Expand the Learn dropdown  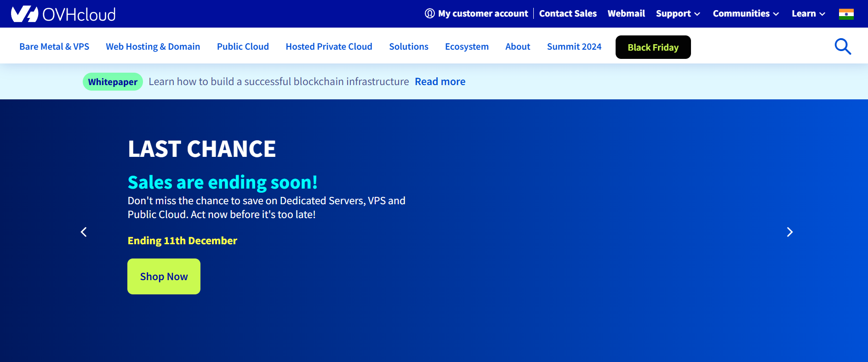pos(808,14)
